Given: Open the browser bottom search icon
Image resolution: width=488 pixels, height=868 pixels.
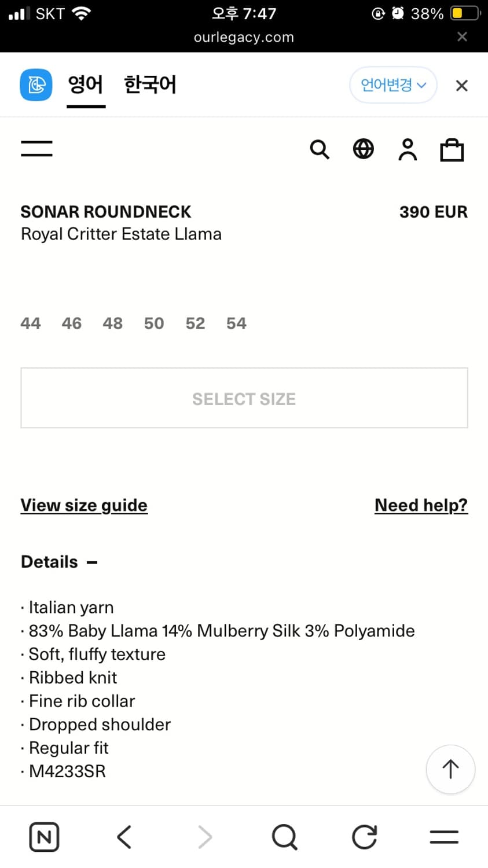Looking at the screenshot, I should pyautogui.click(x=284, y=837).
